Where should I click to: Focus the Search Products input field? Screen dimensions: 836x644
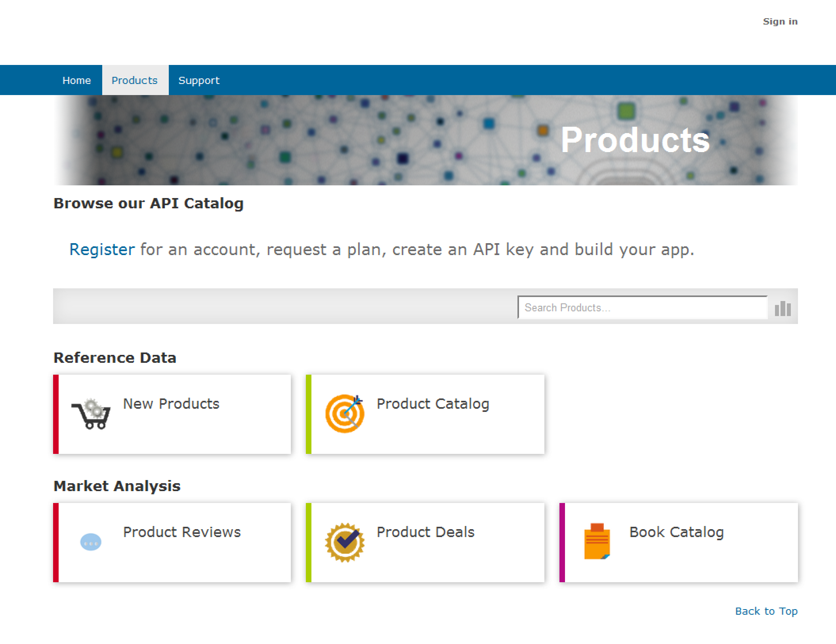tap(642, 308)
